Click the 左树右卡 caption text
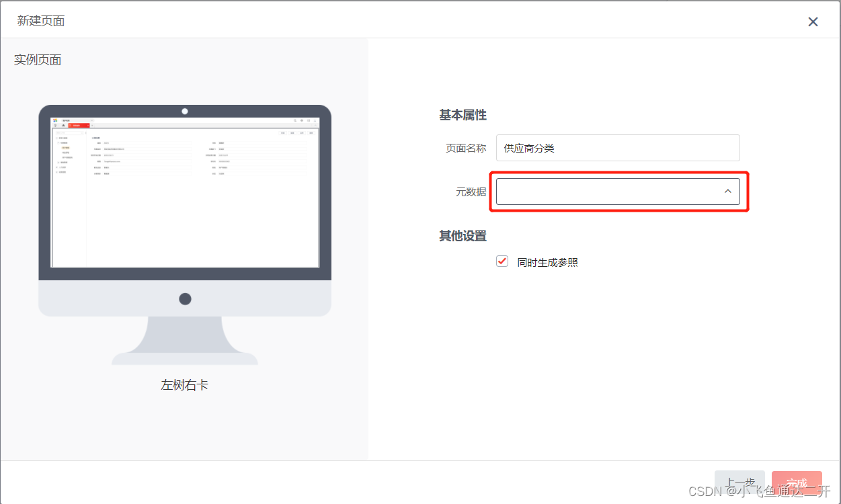 pyautogui.click(x=185, y=384)
